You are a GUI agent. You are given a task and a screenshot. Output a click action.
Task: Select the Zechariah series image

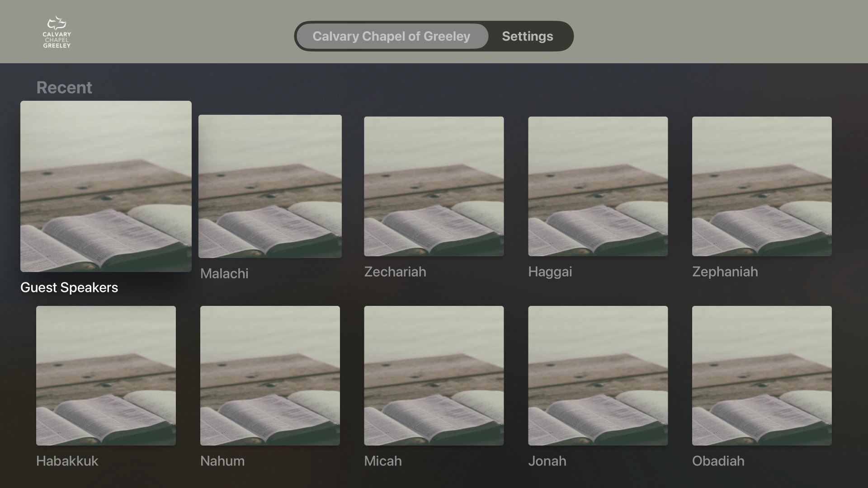(434, 186)
